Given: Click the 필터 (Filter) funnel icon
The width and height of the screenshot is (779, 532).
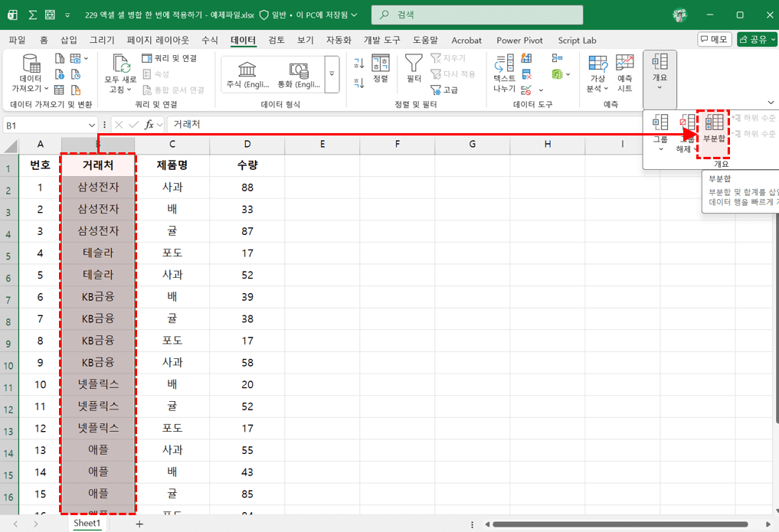Looking at the screenshot, I should point(414,64).
